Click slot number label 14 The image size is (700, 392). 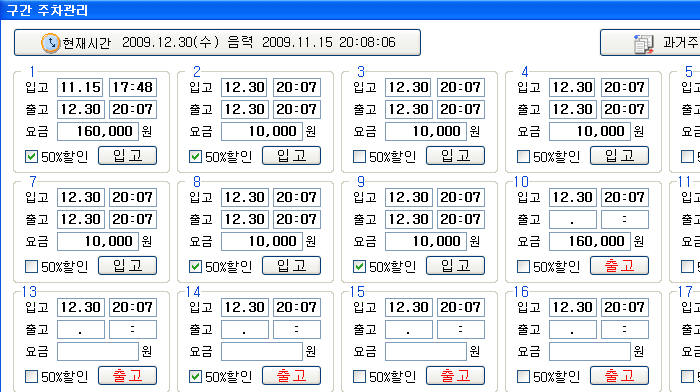click(x=193, y=292)
